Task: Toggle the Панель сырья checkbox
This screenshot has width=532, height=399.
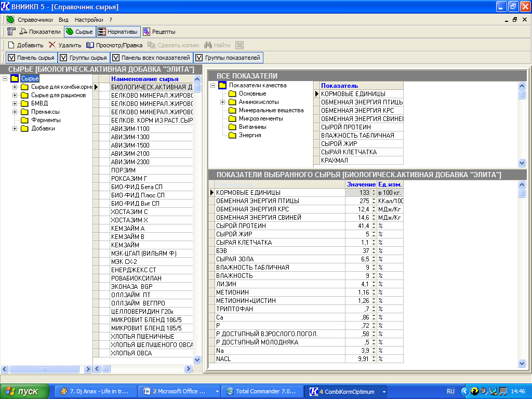Action: pyautogui.click(x=10, y=58)
